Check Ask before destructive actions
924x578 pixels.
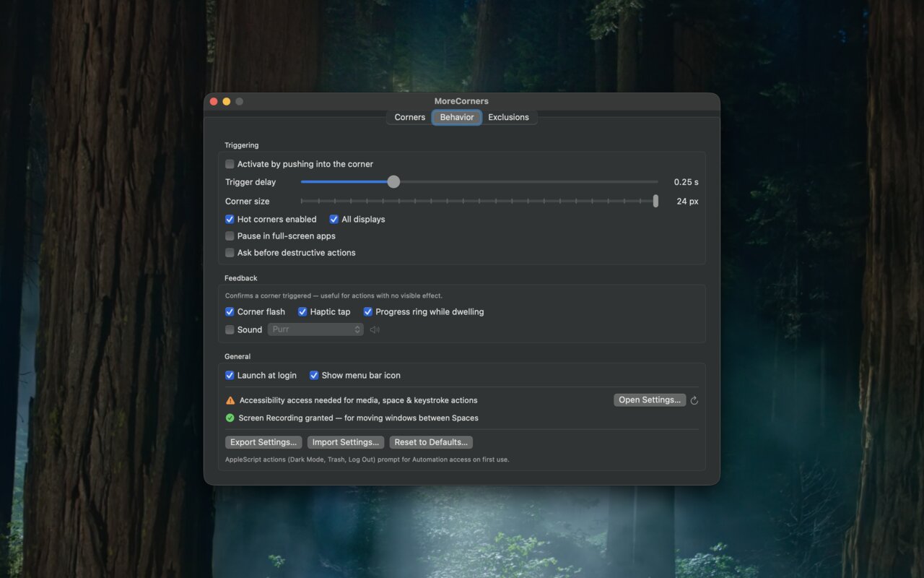[230, 253]
